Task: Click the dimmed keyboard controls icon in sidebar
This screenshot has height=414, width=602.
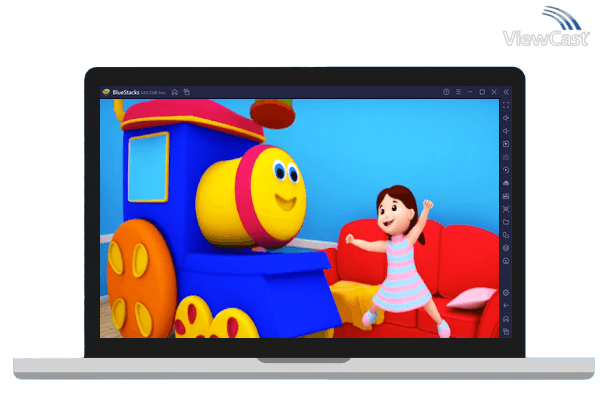Action: 506,157
